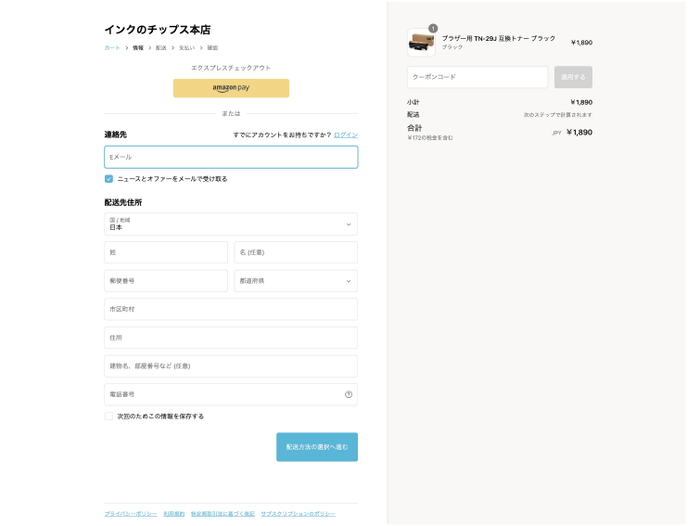
Task: Open the country/region dropdown showing 日本
Action: tap(230, 224)
